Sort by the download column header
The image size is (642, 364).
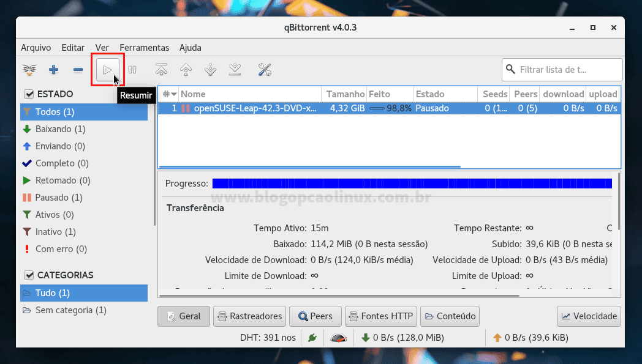[x=562, y=94]
